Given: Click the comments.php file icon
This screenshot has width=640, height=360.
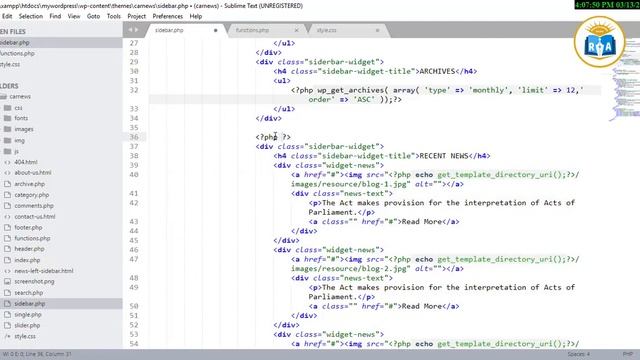Looking at the screenshot, I should [7, 206].
